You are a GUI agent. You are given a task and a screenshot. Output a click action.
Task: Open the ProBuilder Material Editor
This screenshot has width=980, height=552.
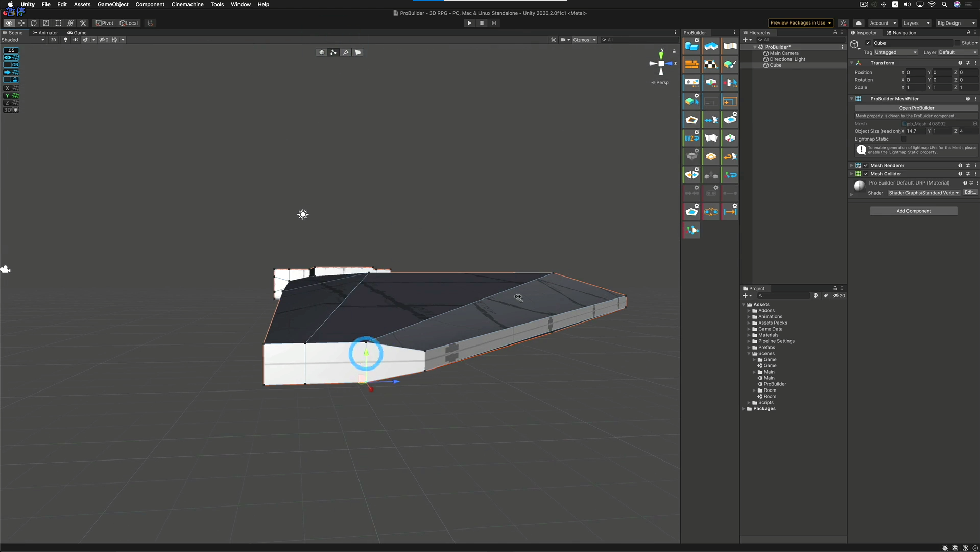pyautogui.click(x=692, y=64)
